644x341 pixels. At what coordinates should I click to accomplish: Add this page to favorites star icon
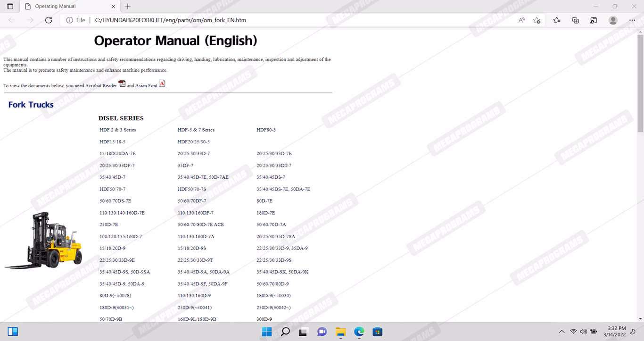tap(537, 20)
